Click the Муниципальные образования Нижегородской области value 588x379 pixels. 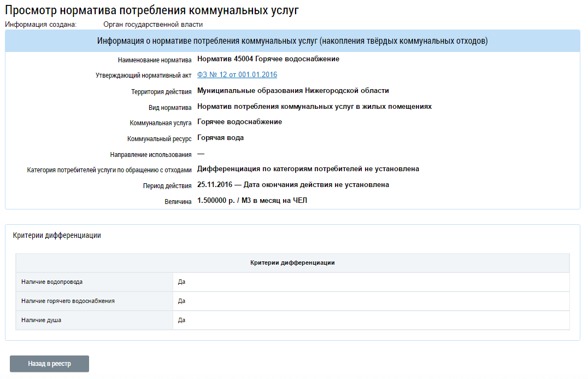click(x=293, y=90)
